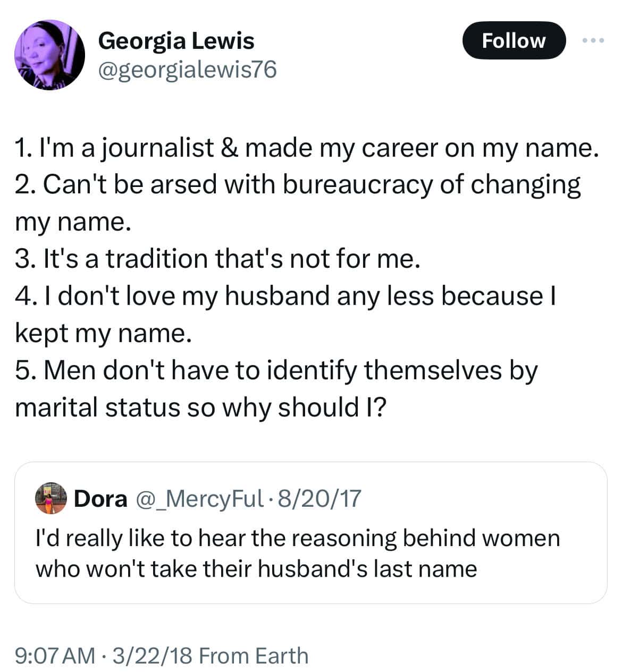Open the 9:07 AM timestamp
Image resolution: width=622 pixels, height=672 pixels.
click(x=56, y=656)
